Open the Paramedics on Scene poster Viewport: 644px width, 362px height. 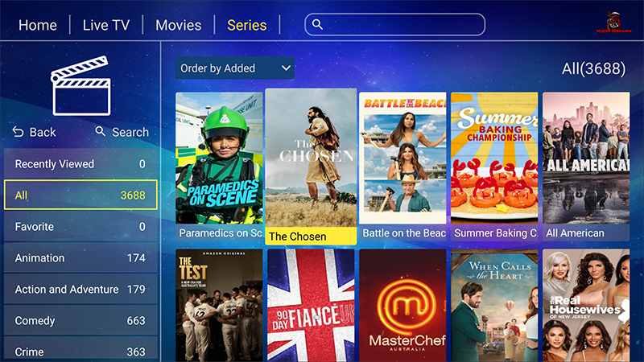(x=219, y=167)
